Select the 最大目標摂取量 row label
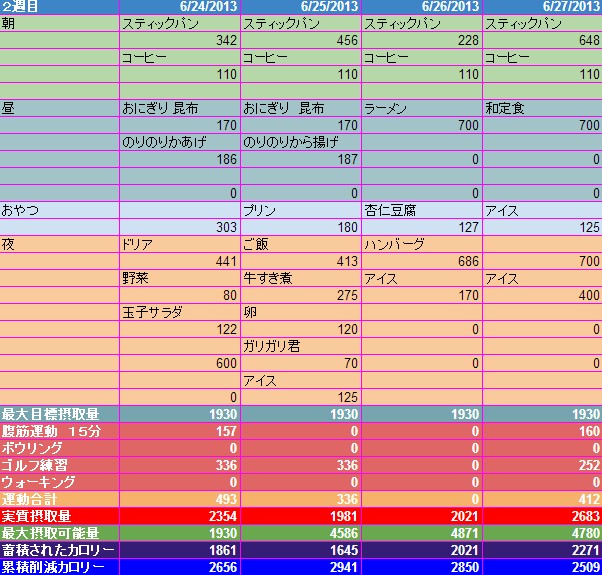 tap(59, 414)
